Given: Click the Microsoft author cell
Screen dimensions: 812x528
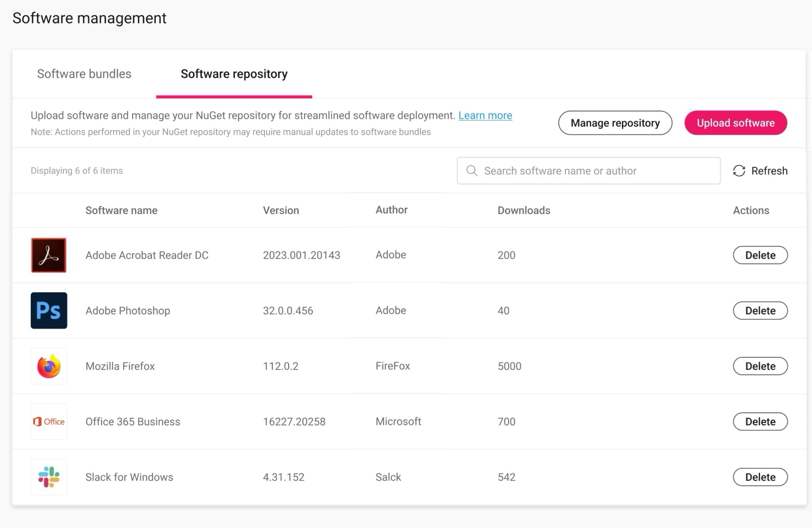Looking at the screenshot, I should [398, 421].
